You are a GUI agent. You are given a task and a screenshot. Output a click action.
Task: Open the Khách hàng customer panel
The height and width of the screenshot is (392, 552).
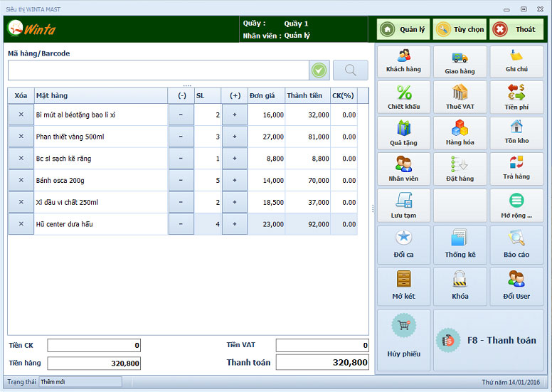(x=403, y=62)
